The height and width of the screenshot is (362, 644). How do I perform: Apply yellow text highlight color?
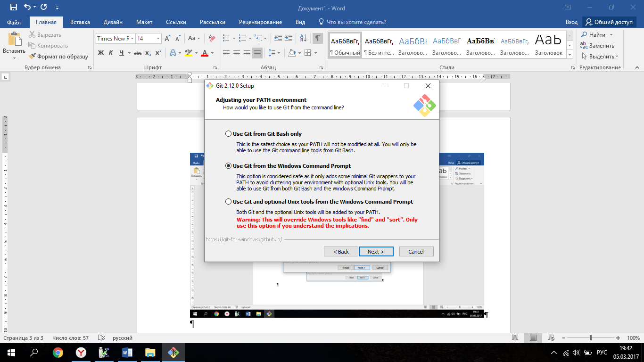point(188,53)
